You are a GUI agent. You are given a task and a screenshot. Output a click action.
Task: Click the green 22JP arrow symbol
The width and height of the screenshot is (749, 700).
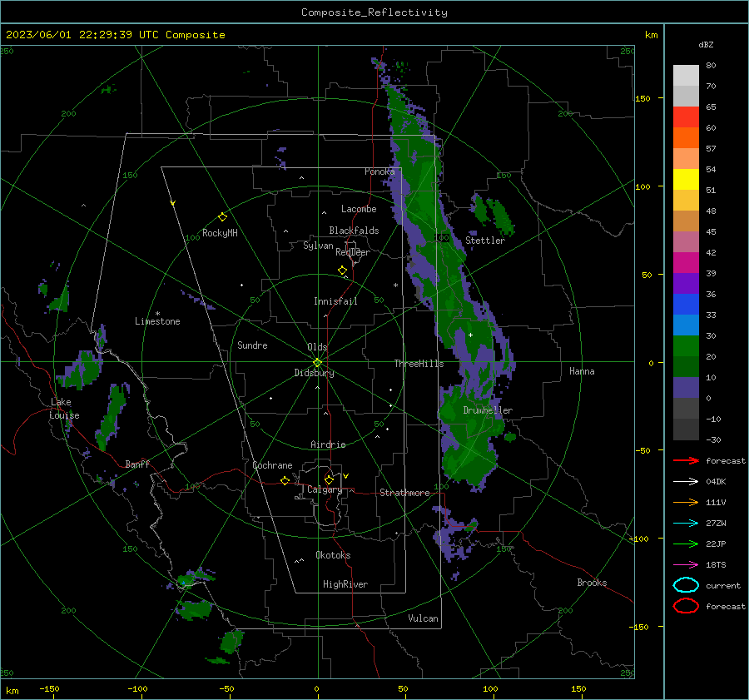[x=686, y=544]
